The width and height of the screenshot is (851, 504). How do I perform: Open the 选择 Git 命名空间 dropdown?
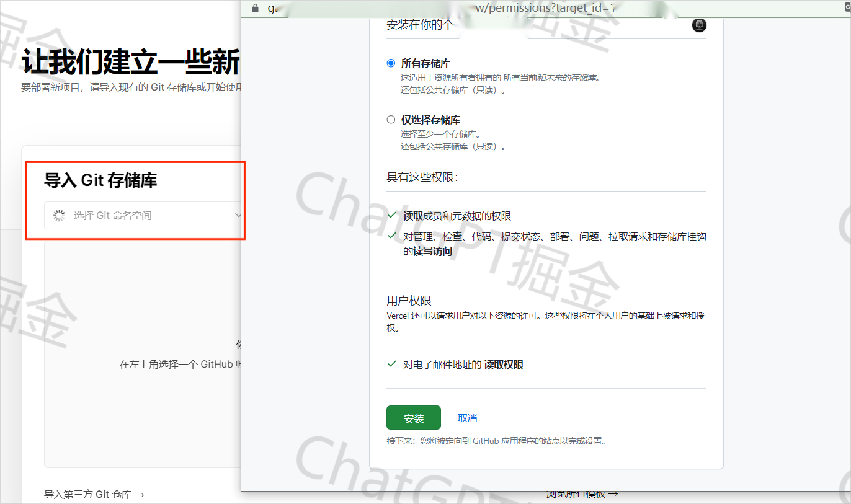click(x=144, y=215)
